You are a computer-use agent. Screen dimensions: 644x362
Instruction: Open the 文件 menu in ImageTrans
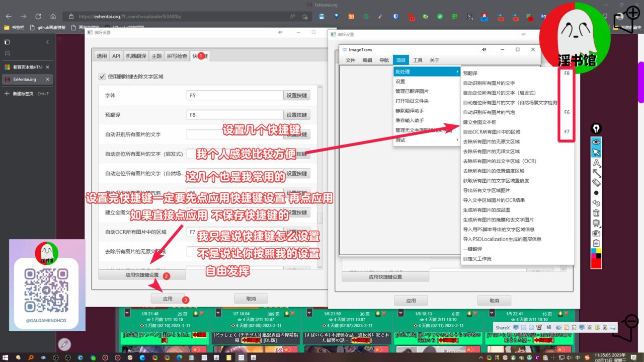350,60
